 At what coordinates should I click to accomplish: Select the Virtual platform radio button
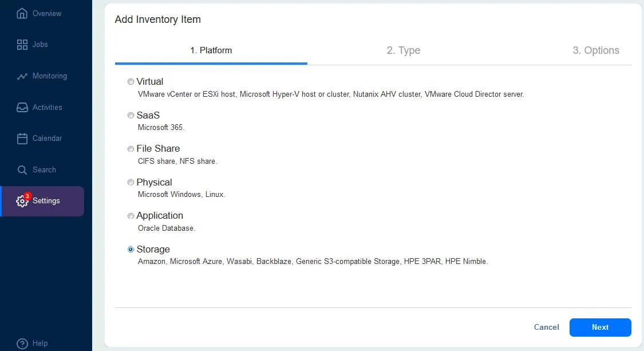pyautogui.click(x=131, y=81)
